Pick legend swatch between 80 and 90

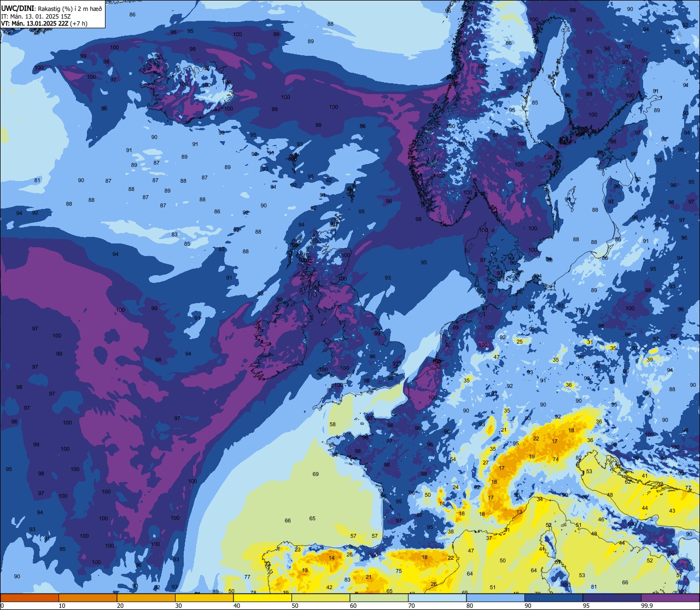point(495,597)
